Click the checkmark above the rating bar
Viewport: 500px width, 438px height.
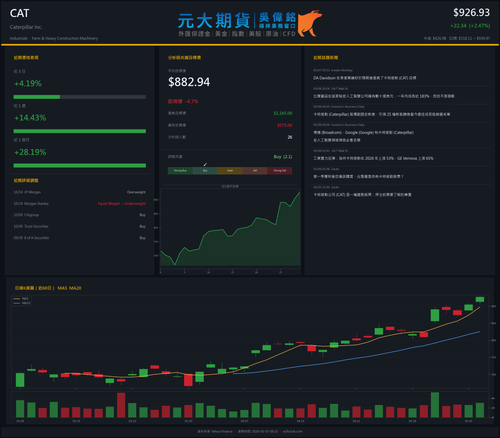coord(205,164)
